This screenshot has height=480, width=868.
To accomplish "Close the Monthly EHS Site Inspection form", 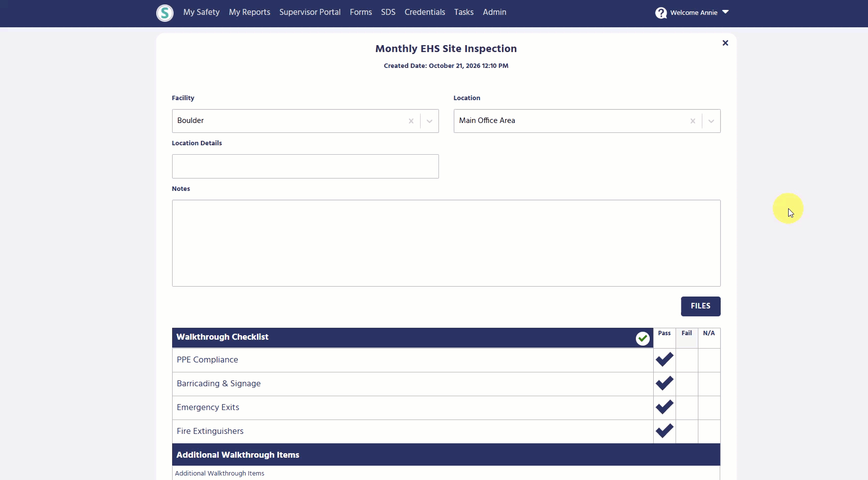I will pyautogui.click(x=725, y=43).
